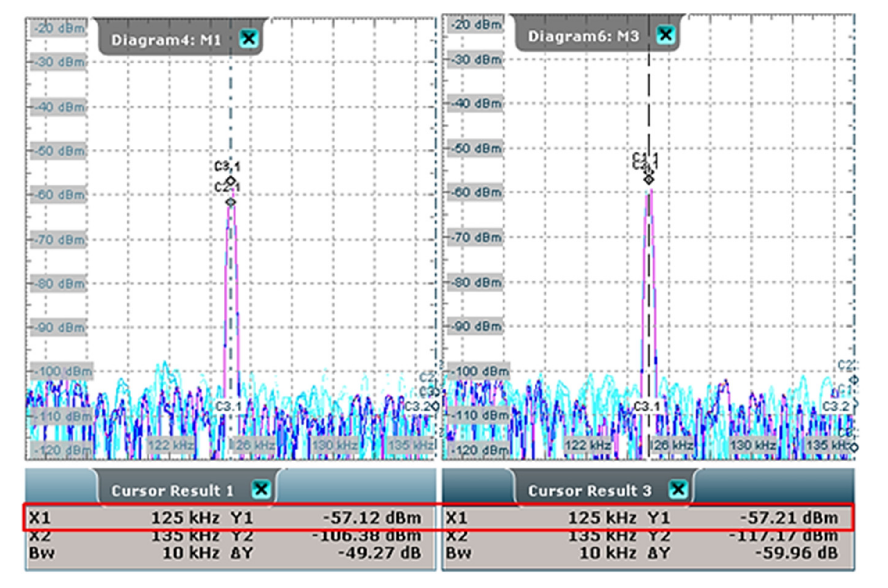
Task: Click the 122 kHz axis label in Diagram4
Action: [x=171, y=446]
